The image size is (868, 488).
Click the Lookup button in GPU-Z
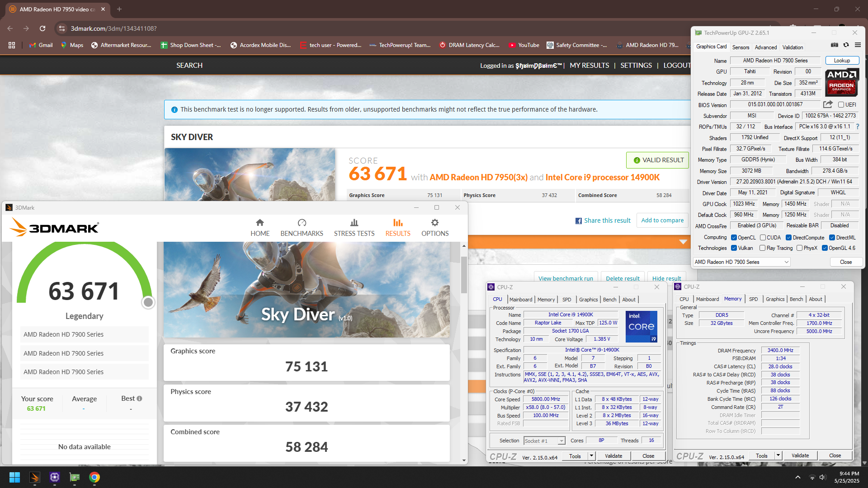point(842,61)
